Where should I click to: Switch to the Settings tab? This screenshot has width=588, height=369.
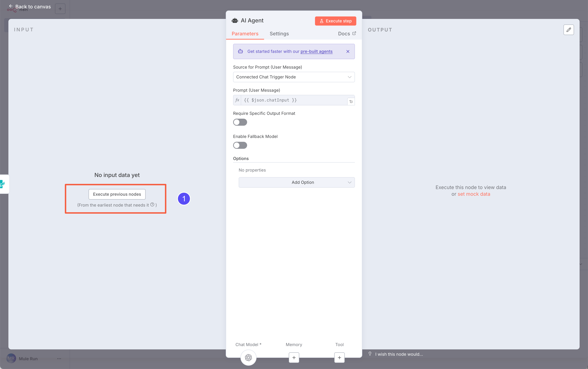click(279, 34)
